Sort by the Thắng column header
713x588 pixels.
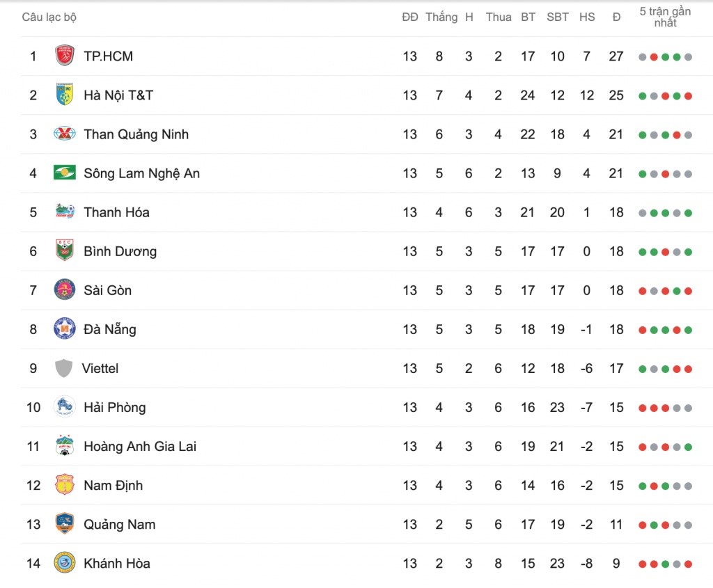(x=441, y=17)
